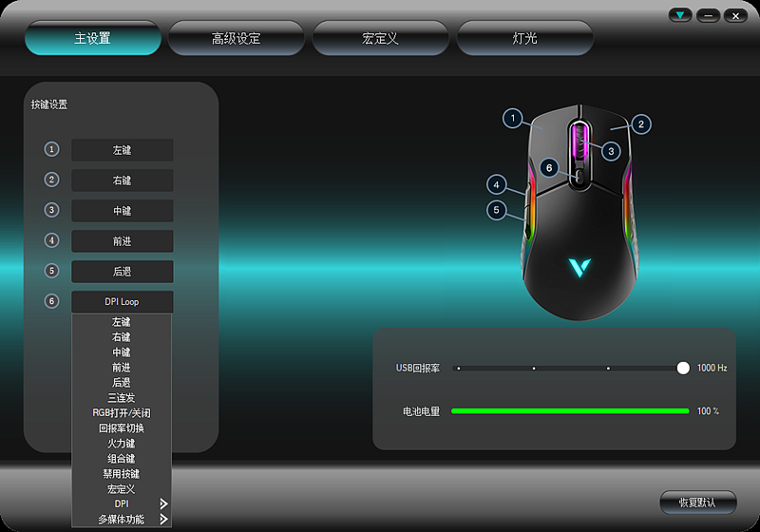This screenshot has width=760, height=532.
Task: Click number 1 icon beside 左键 row
Action: pos(52,149)
